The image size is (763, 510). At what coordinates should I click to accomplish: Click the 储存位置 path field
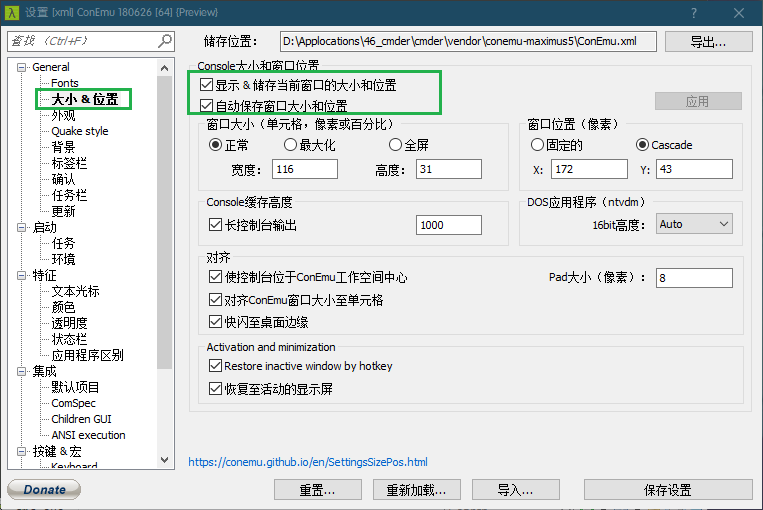pos(468,41)
